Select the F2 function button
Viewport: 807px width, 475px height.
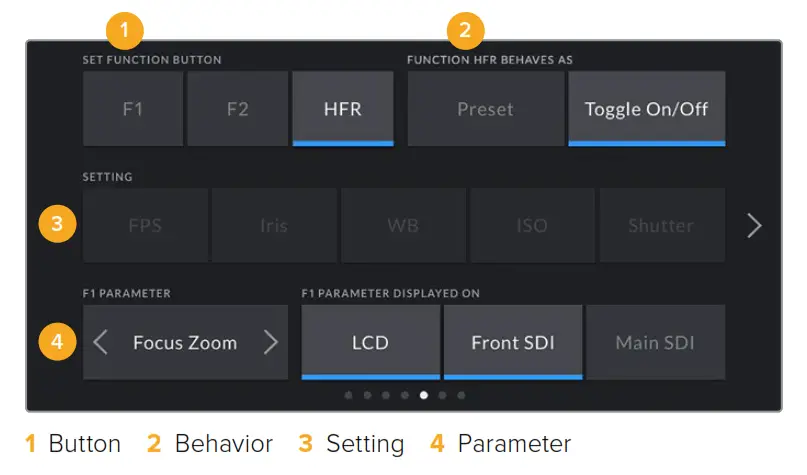coord(237,109)
